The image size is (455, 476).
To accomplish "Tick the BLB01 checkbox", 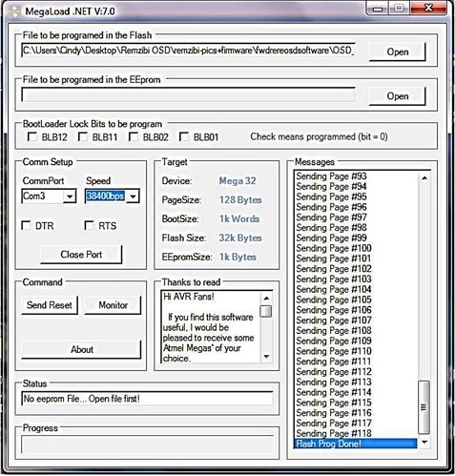I will click(x=184, y=137).
